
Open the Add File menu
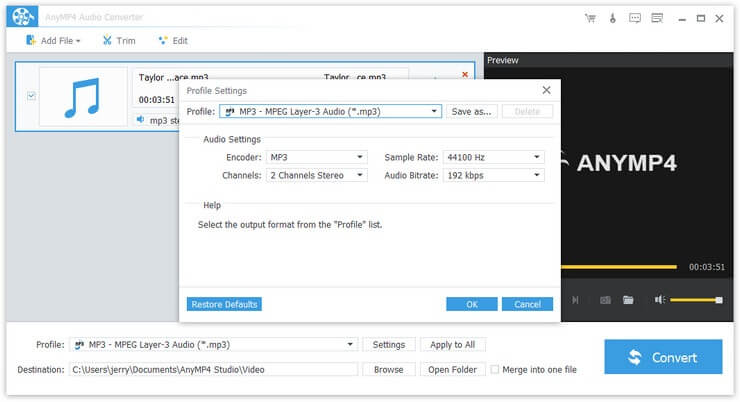[x=53, y=41]
